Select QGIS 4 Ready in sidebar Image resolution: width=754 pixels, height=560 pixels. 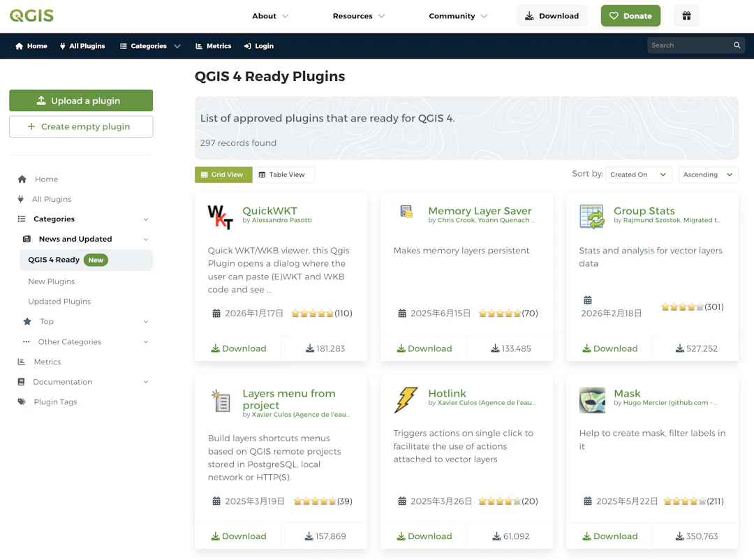pyautogui.click(x=86, y=260)
